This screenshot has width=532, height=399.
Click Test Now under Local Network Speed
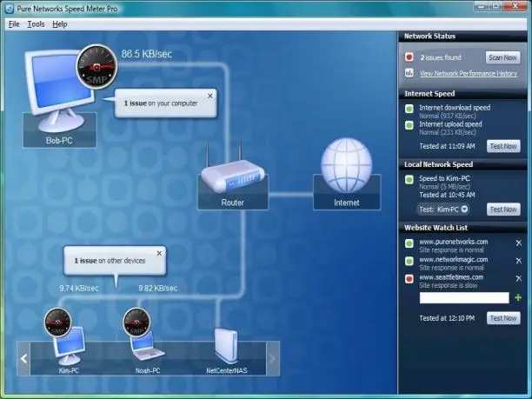coord(503,209)
